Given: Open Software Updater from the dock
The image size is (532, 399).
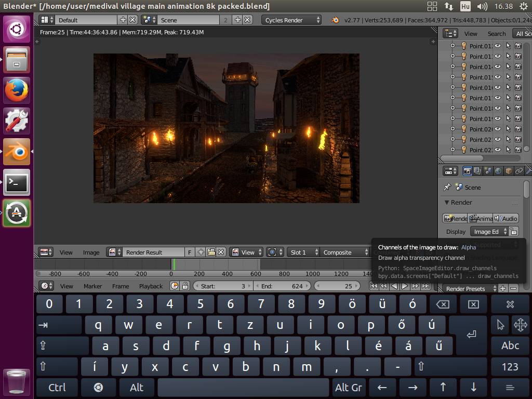Looking at the screenshot, I should (17, 213).
